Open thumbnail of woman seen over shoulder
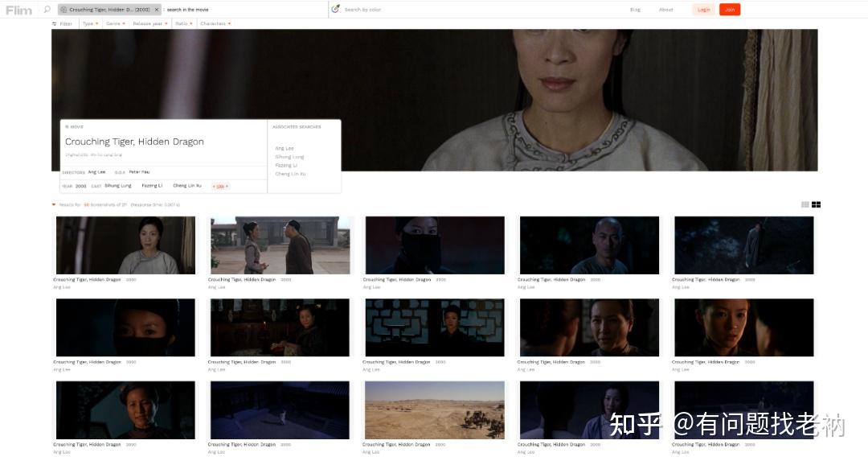This screenshot has height=461, width=868. click(590, 327)
